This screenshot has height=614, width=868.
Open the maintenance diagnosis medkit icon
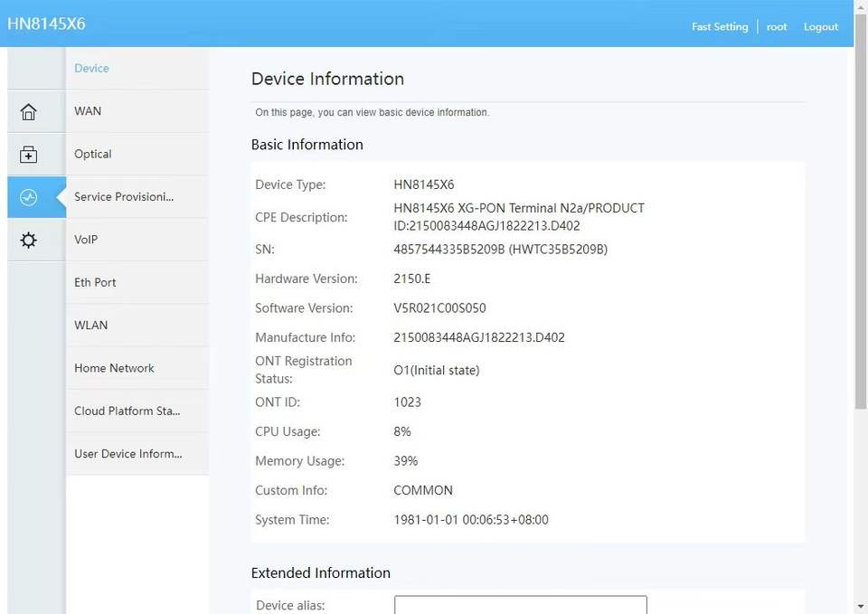click(x=28, y=155)
